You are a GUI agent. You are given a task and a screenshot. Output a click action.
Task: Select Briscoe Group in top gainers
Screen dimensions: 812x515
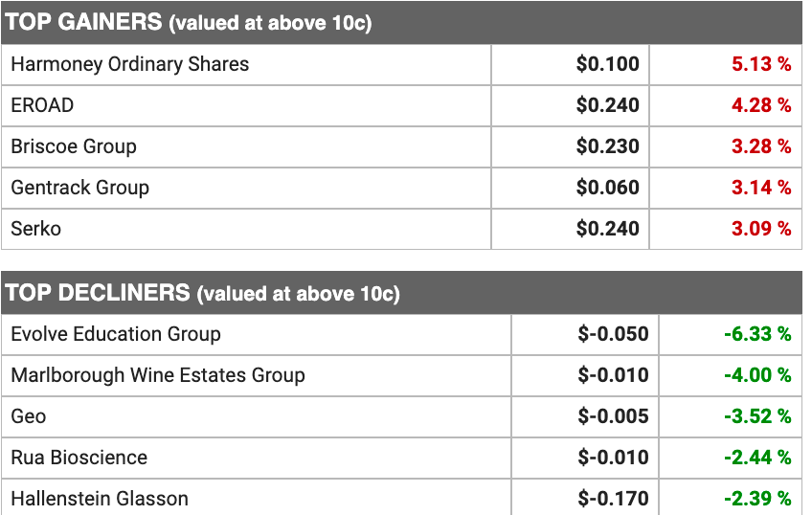coord(74,146)
